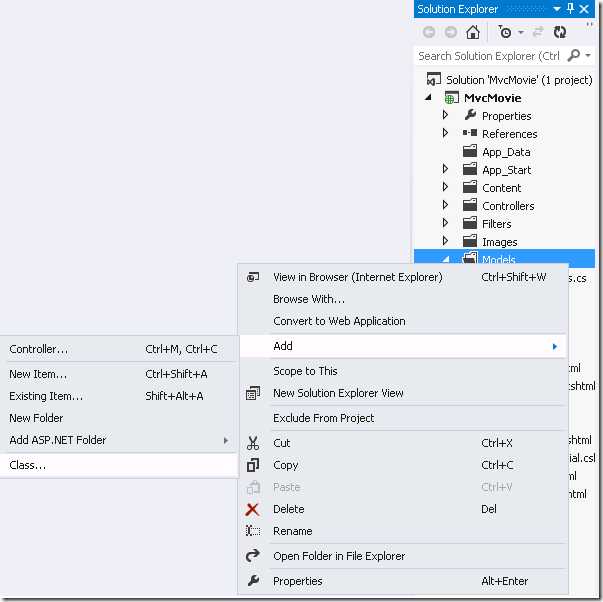Choose Open Folder in File Explorer
The image size is (603, 602).
pos(403,556)
